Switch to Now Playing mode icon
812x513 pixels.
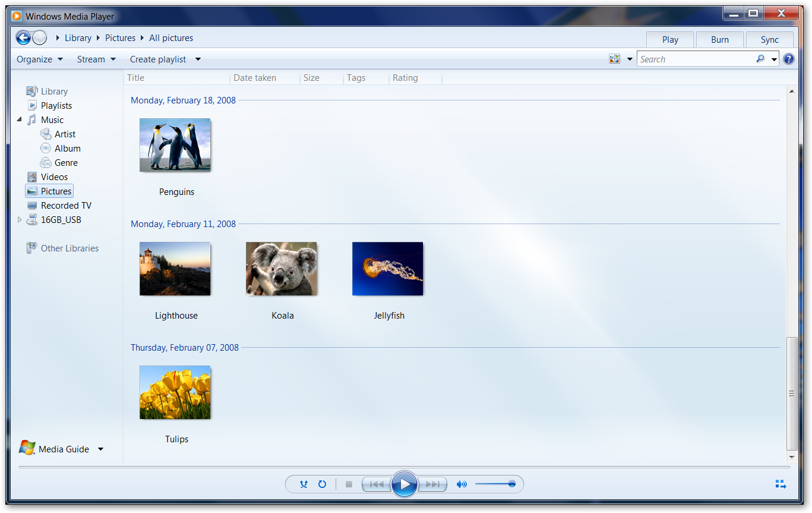[781, 484]
